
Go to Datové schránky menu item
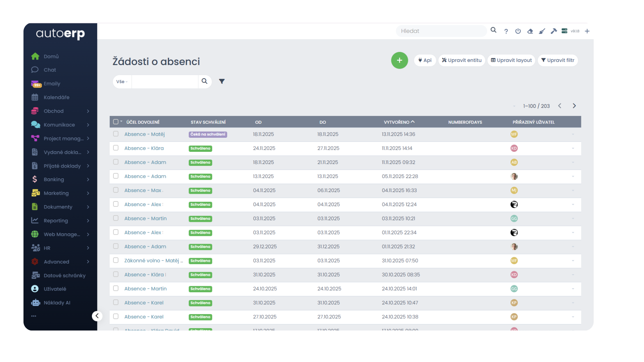pos(64,276)
